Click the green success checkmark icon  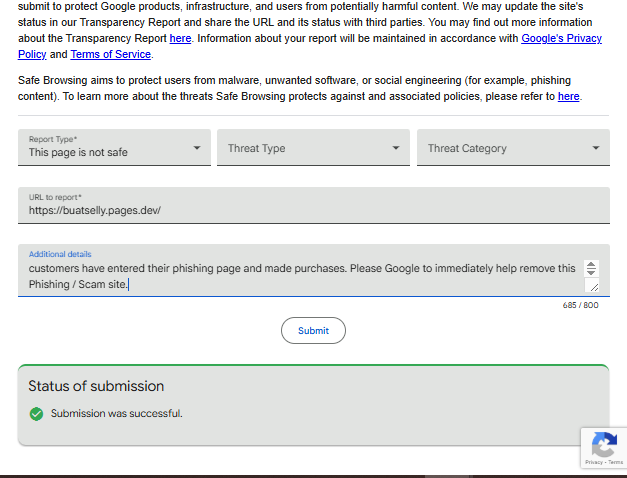36,414
